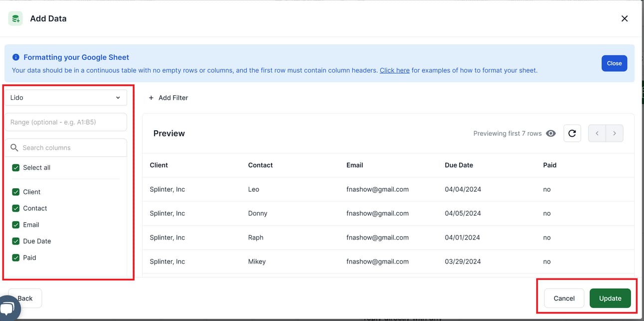
Task: Go to next preview page arrow
Action: click(x=614, y=133)
